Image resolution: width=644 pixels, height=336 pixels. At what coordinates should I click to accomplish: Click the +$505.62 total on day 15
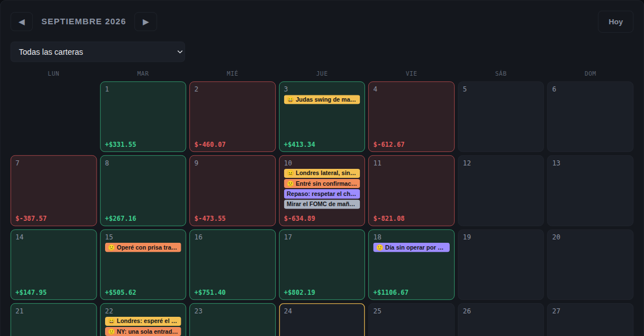[x=120, y=293]
